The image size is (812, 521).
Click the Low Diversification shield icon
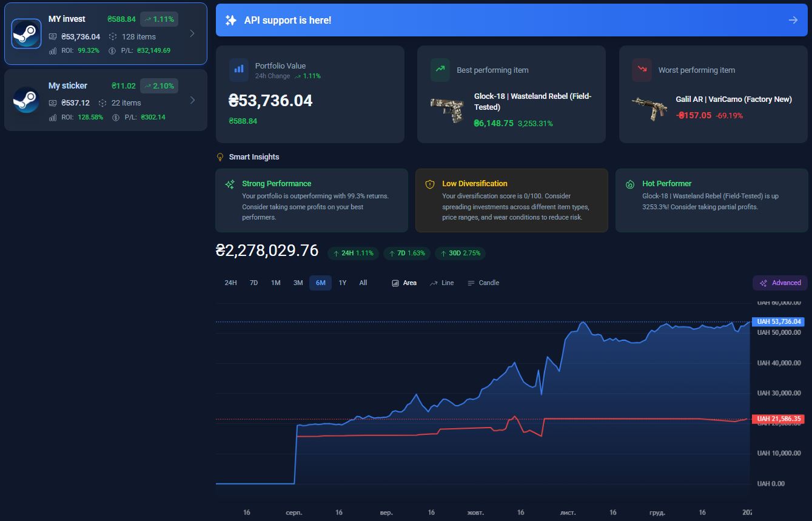[x=430, y=184]
